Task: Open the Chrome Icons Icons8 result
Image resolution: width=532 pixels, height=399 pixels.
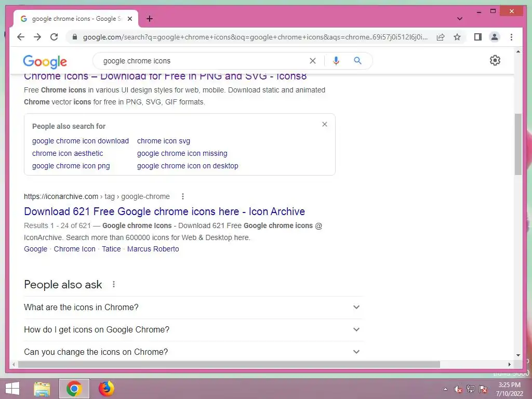Action: click(x=165, y=76)
